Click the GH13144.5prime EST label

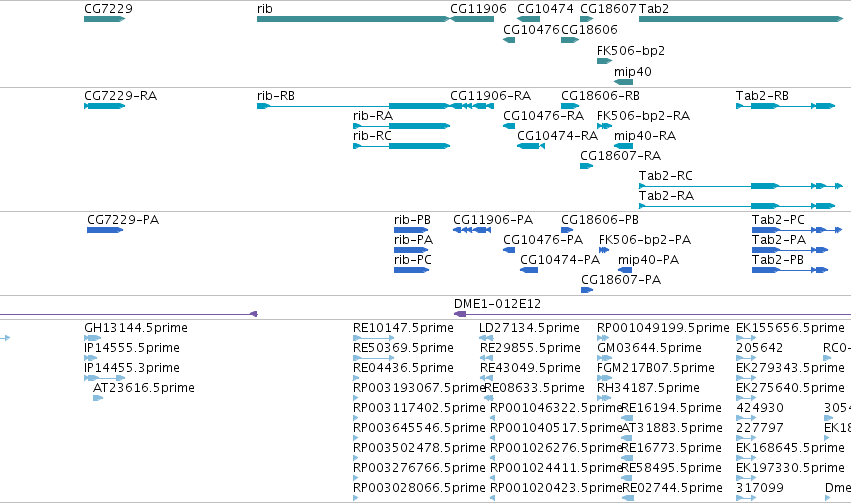point(136,328)
